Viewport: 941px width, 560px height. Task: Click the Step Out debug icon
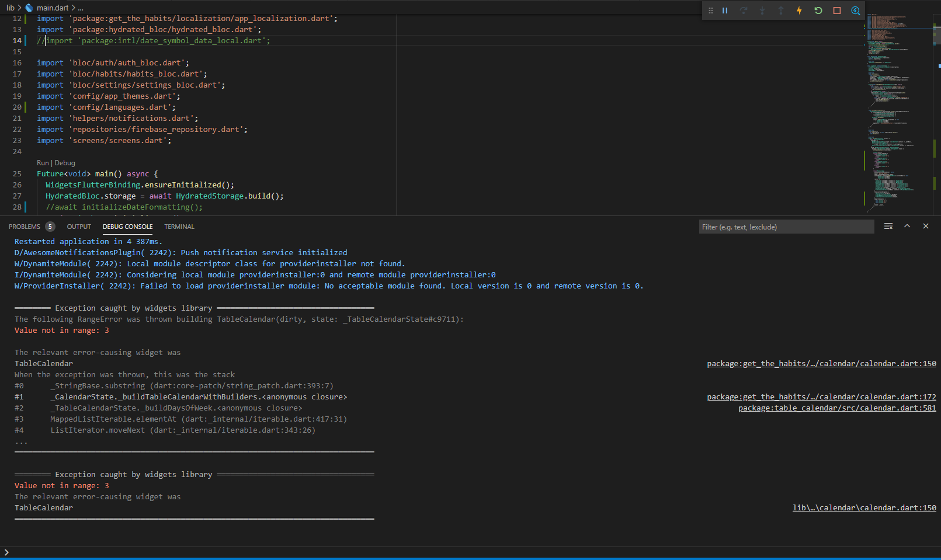coord(781,10)
